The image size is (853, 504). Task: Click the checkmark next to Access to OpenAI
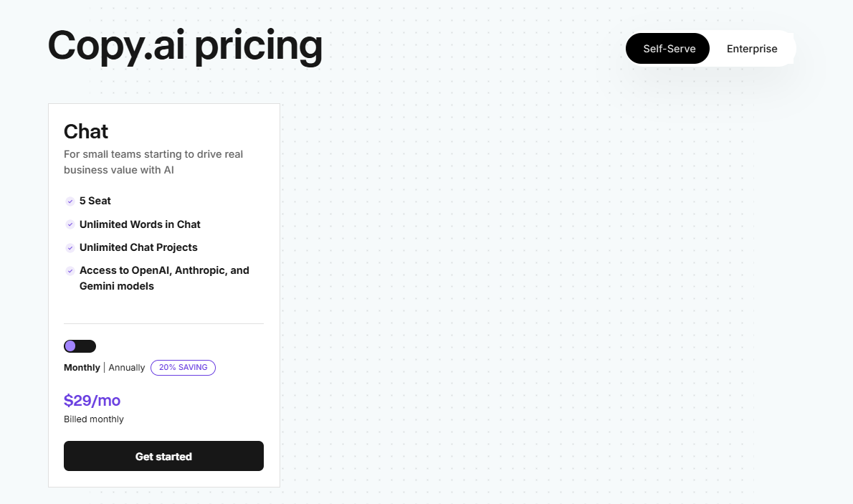(x=70, y=271)
